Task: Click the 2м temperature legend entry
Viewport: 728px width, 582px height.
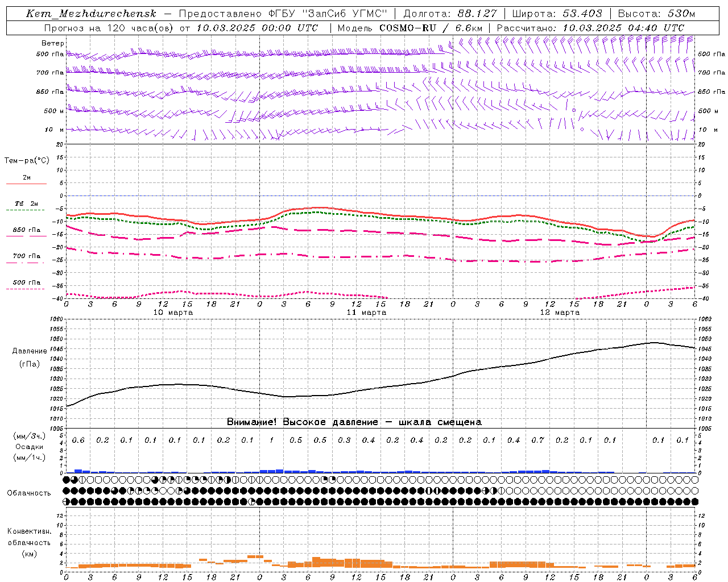Action: pos(27,178)
